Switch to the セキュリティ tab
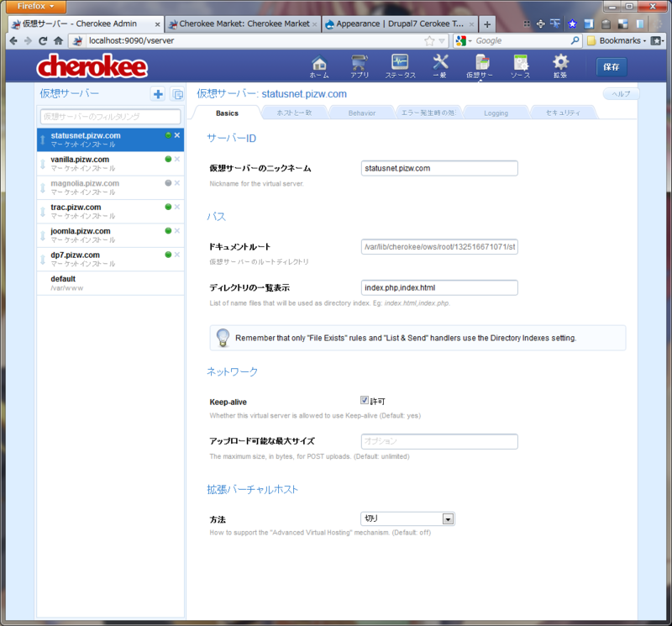Screen dimensions: 672x626 click(x=563, y=113)
